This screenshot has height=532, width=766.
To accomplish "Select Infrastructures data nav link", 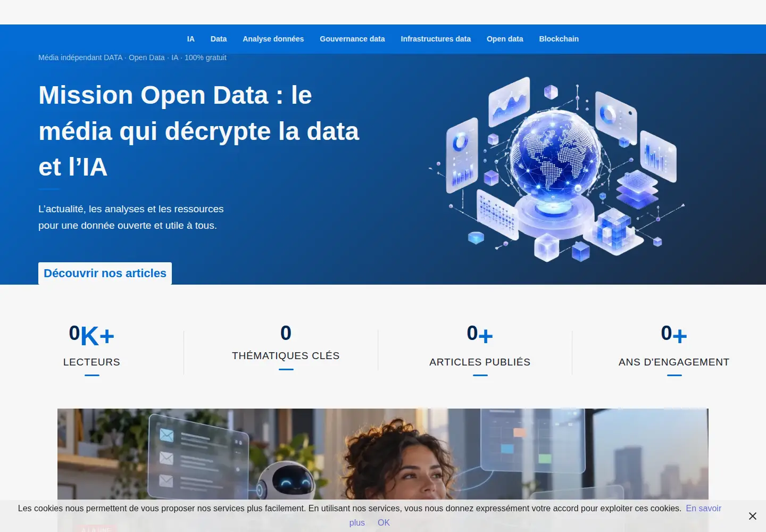I will (436, 39).
